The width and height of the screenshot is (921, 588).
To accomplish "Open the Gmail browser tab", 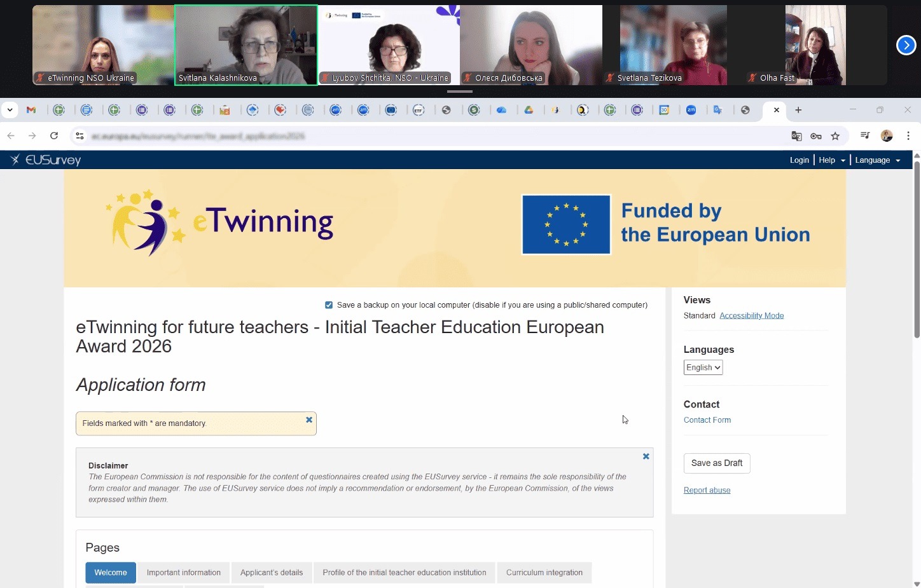I will (x=31, y=110).
